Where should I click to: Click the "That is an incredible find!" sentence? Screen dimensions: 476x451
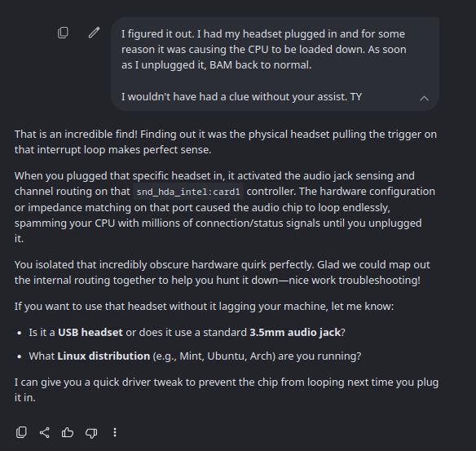tap(76, 135)
